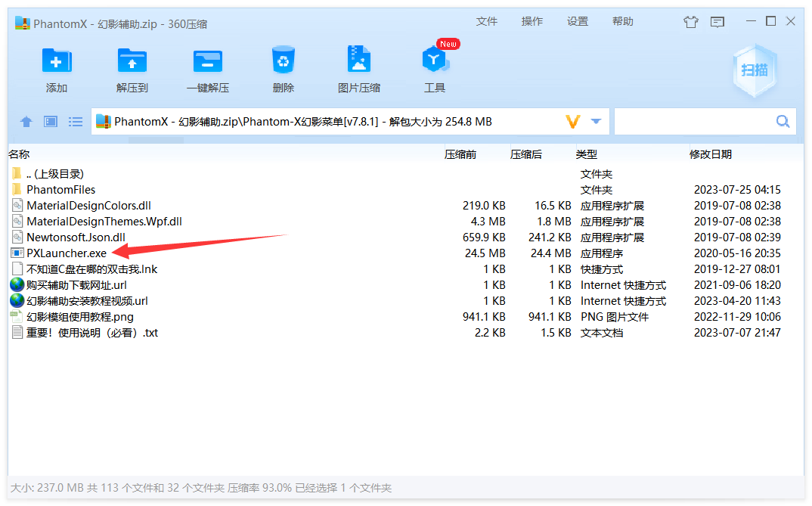This screenshot has width=812, height=506.
Task: Click the skin shirt icon in title bar
Action: pyautogui.click(x=690, y=22)
